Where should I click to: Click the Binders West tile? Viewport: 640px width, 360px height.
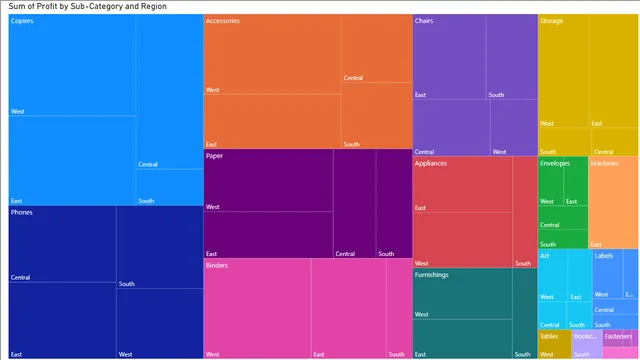pos(258,309)
